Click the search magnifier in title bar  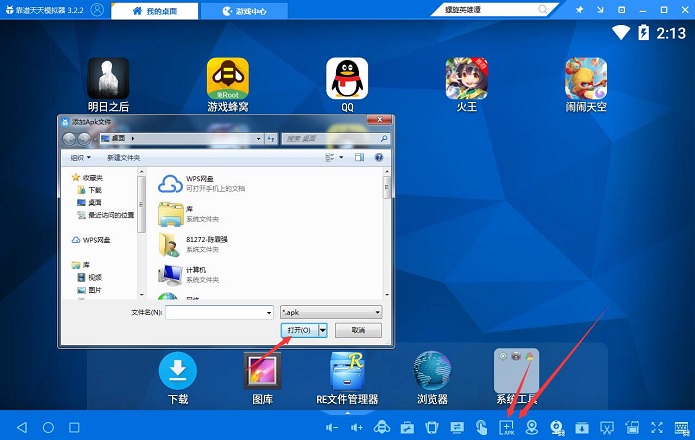pyautogui.click(x=543, y=9)
